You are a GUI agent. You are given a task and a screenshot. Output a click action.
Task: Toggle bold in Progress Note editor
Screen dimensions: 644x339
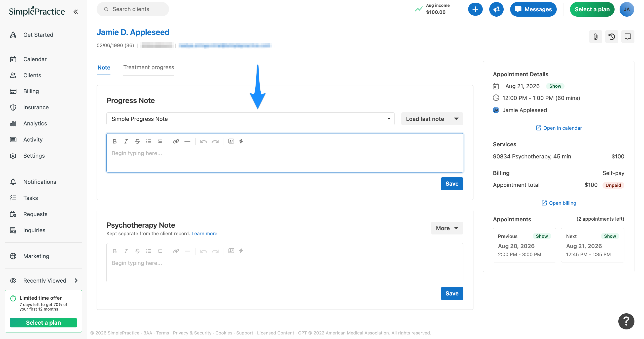point(115,141)
